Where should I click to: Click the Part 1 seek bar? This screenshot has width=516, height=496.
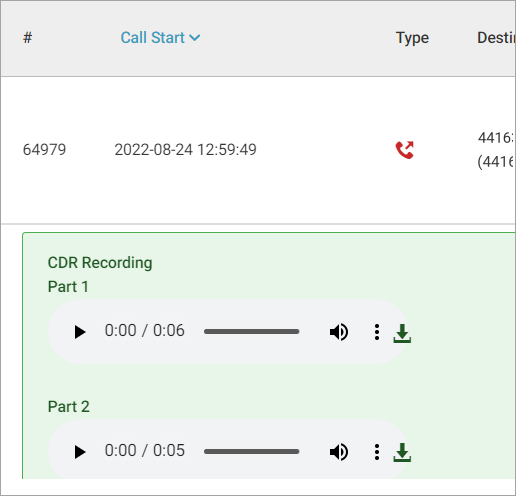[252, 332]
